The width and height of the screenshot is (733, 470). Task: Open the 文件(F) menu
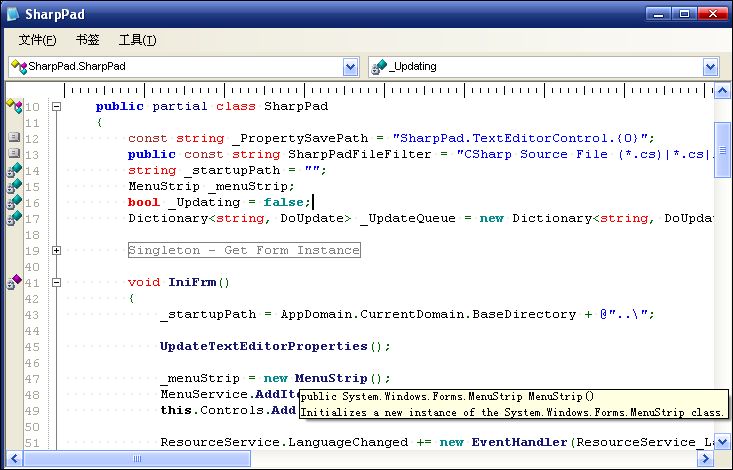tap(37, 40)
